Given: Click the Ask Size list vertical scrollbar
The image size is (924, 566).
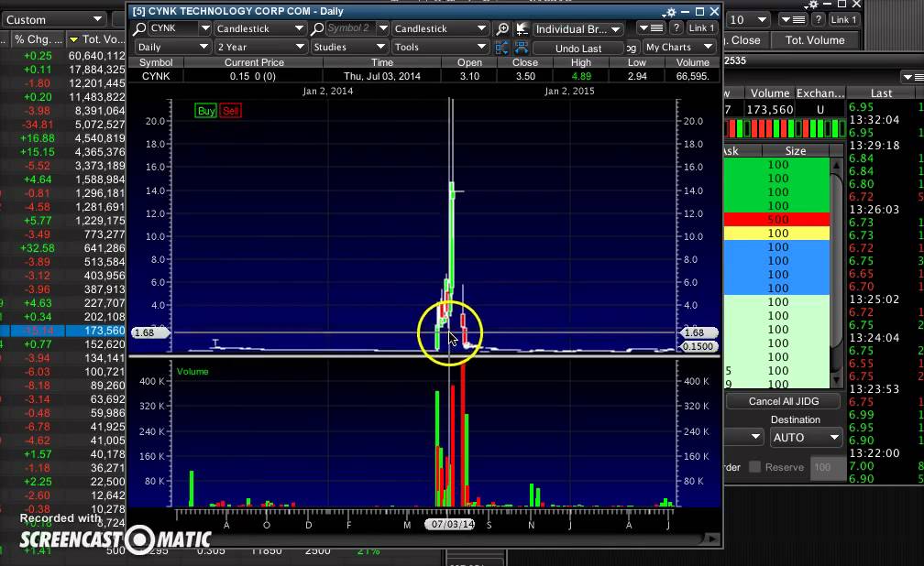Looking at the screenshot, I should click(836, 259).
